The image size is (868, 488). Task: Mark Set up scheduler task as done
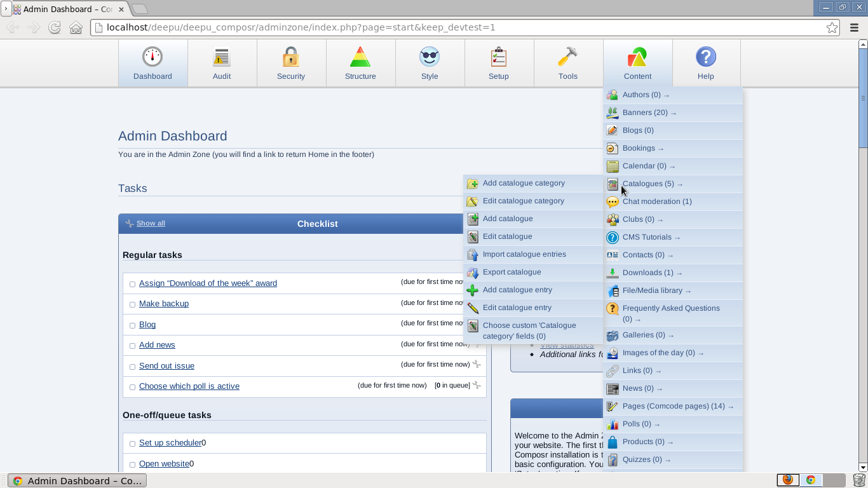pos(132,444)
